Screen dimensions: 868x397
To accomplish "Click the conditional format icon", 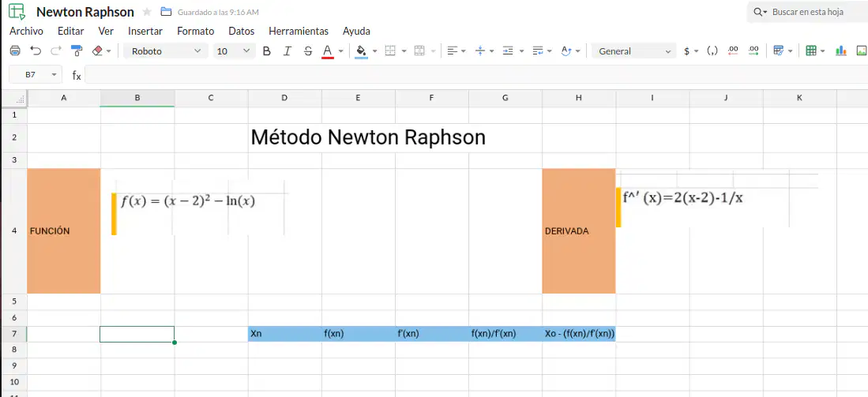I will pos(778,51).
